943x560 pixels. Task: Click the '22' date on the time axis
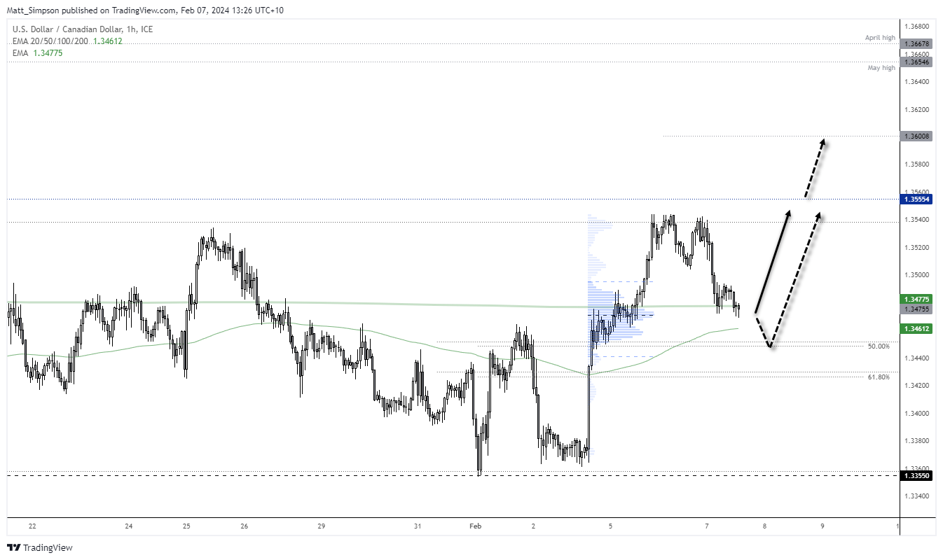(32, 526)
